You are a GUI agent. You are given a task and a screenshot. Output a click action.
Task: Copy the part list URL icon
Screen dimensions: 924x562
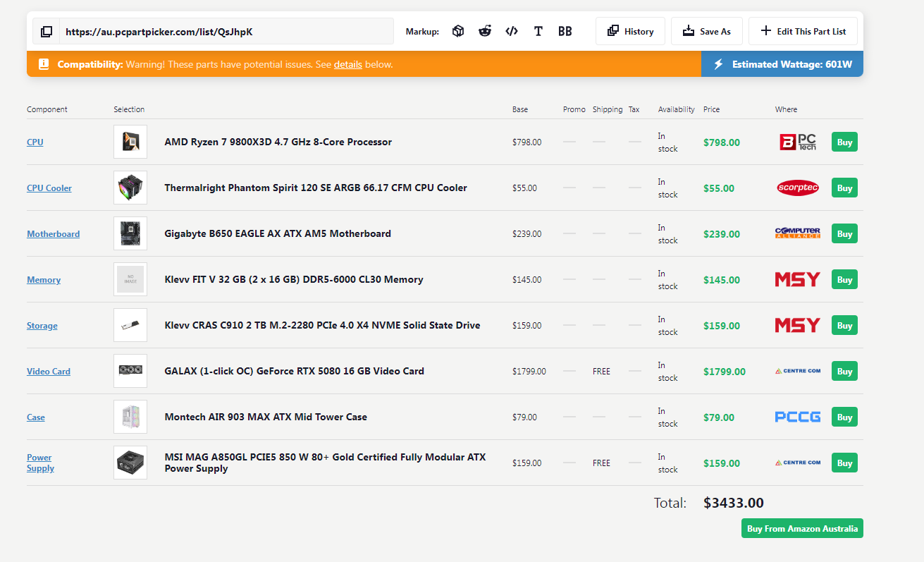47,32
